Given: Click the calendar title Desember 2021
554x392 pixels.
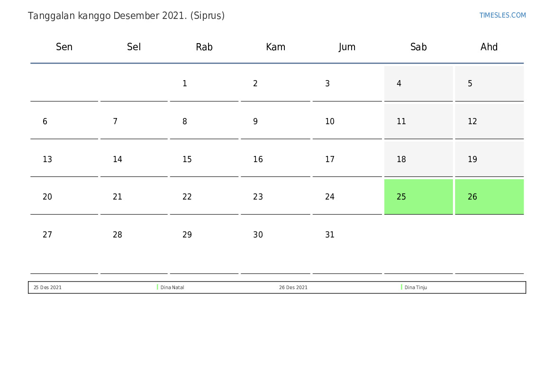Looking at the screenshot, I should point(126,16).
